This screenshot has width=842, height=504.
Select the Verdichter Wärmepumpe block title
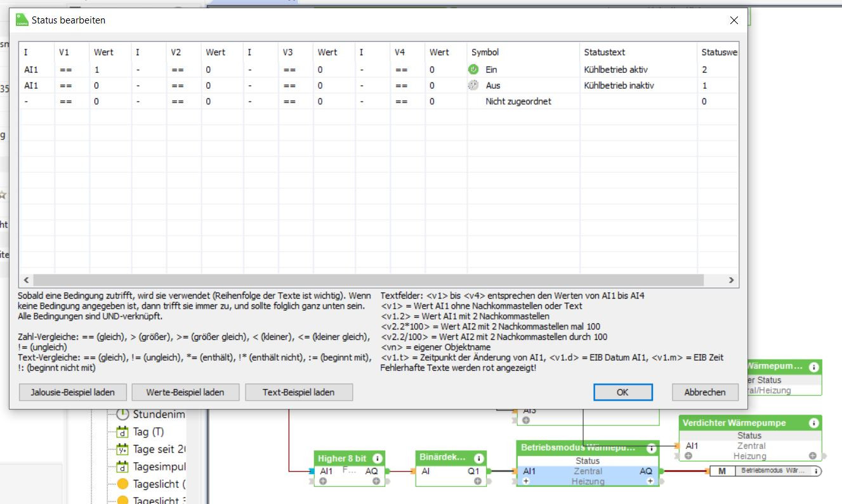734,423
